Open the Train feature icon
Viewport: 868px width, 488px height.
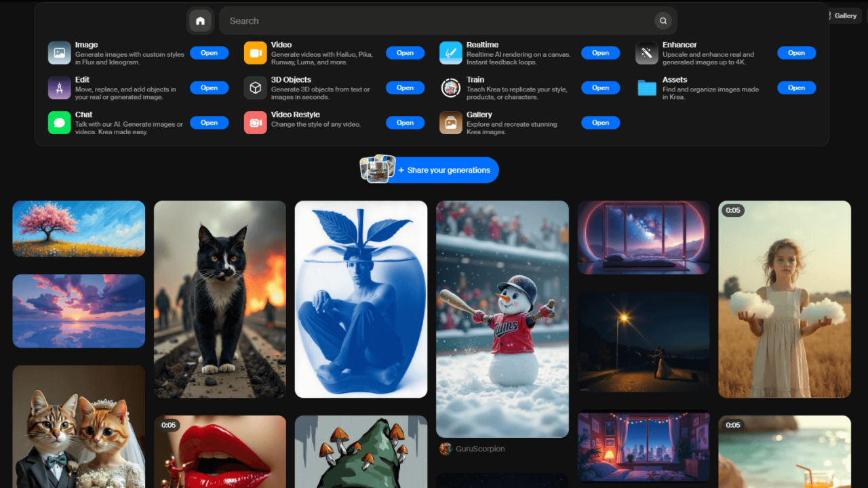pos(450,87)
